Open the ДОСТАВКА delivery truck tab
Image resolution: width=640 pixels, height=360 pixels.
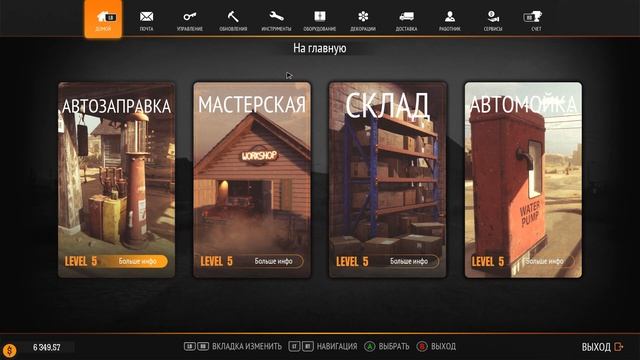406,20
